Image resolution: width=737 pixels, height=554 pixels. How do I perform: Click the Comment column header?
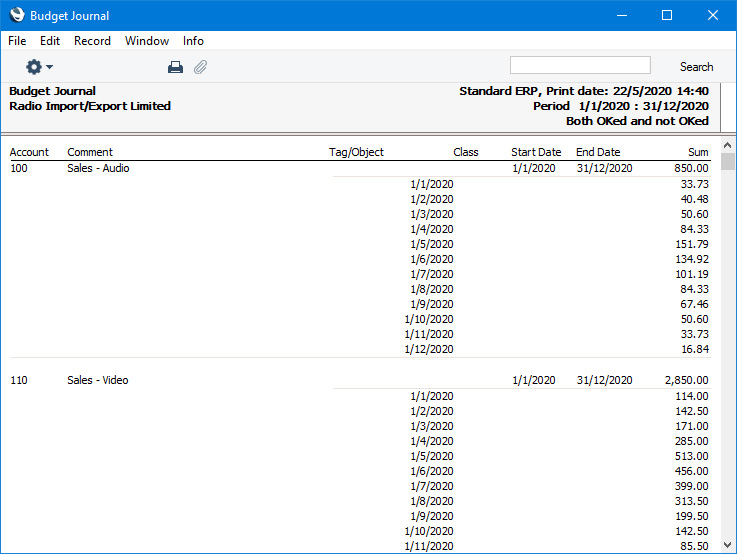pos(90,152)
